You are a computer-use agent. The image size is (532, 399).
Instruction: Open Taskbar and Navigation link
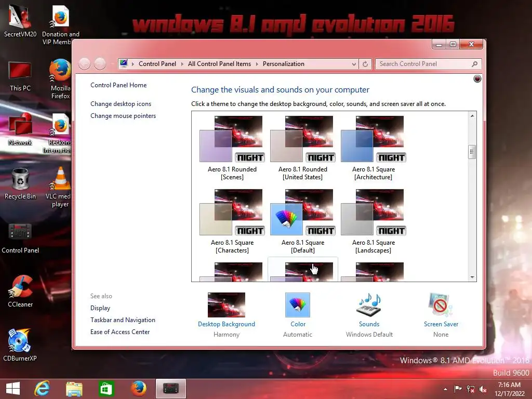point(123,320)
